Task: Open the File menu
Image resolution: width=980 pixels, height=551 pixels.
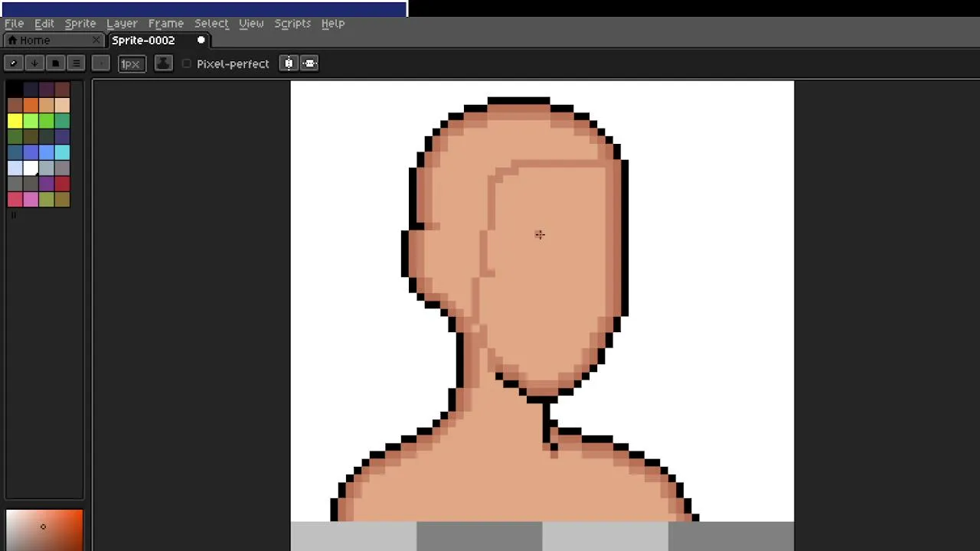Action: (14, 23)
